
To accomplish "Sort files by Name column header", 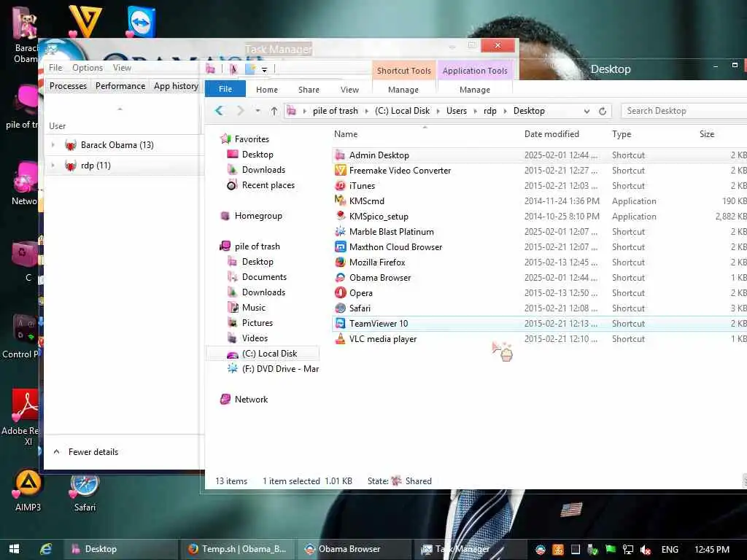I will tap(346, 134).
